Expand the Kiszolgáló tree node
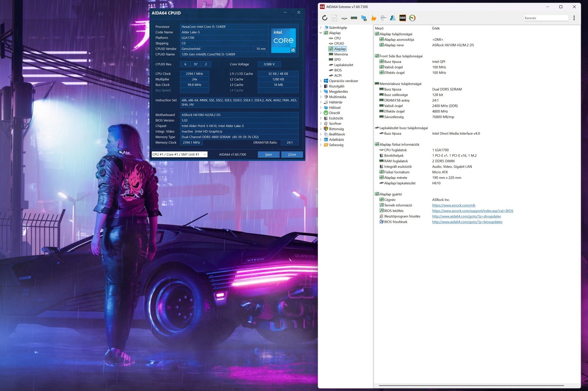The height and width of the screenshot is (391, 588). click(x=321, y=86)
